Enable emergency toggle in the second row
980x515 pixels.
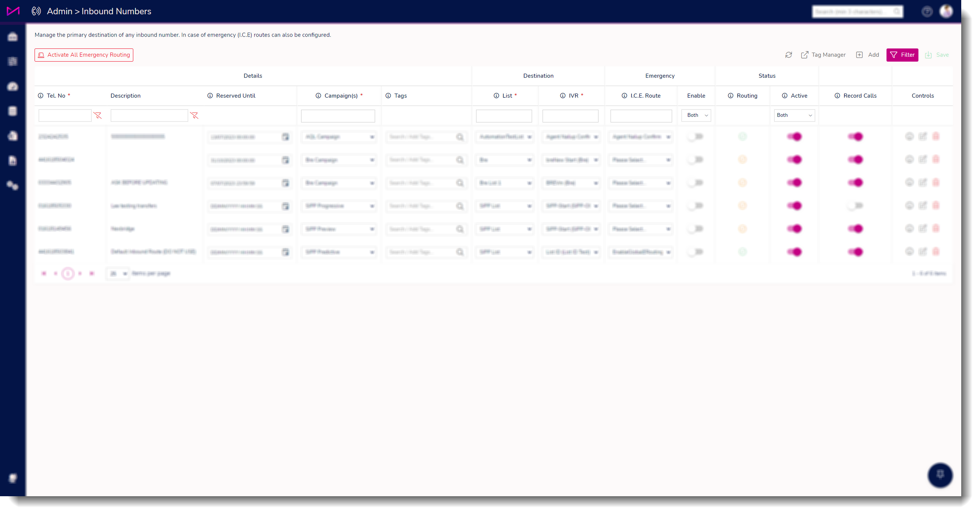point(695,160)
